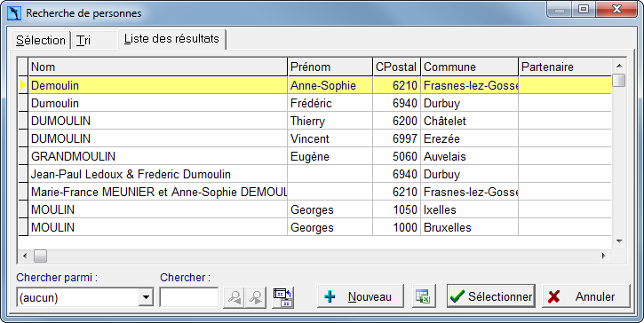
Task: Click the postal code 5060 cell
Action: [396, 156]
